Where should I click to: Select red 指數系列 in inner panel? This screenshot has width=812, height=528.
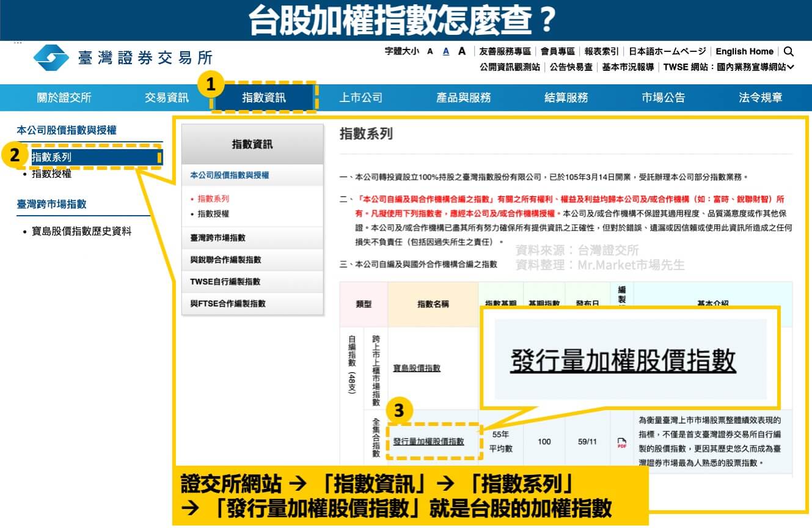tap(213, 199)
